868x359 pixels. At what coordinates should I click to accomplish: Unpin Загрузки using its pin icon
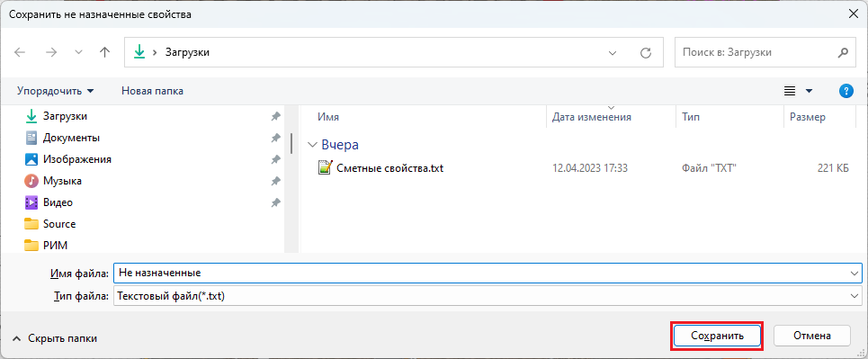[x=275, y=116]
